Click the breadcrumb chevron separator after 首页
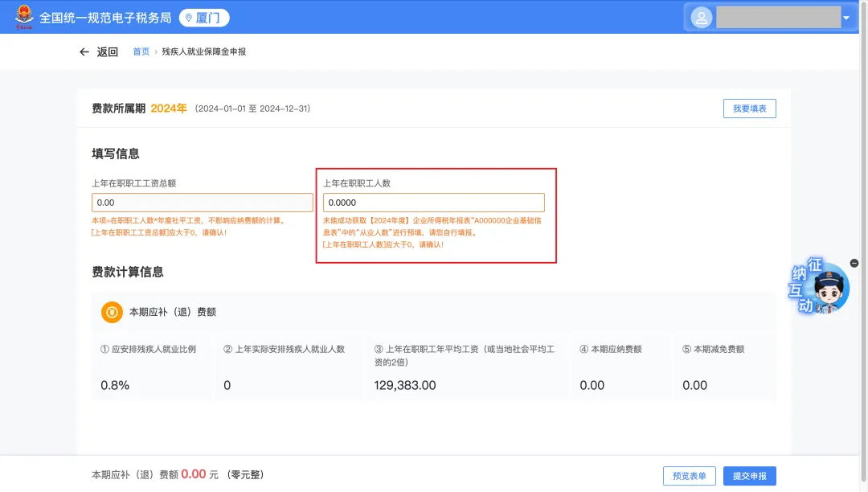The height and width of the screenshot is (492, 868). pos(156,51)
